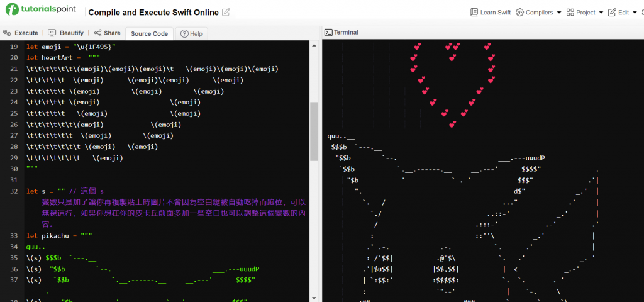Click the edit title pencil icon
Screen dimensions: 644x302
pyautogui.click(x=226, y=13)
